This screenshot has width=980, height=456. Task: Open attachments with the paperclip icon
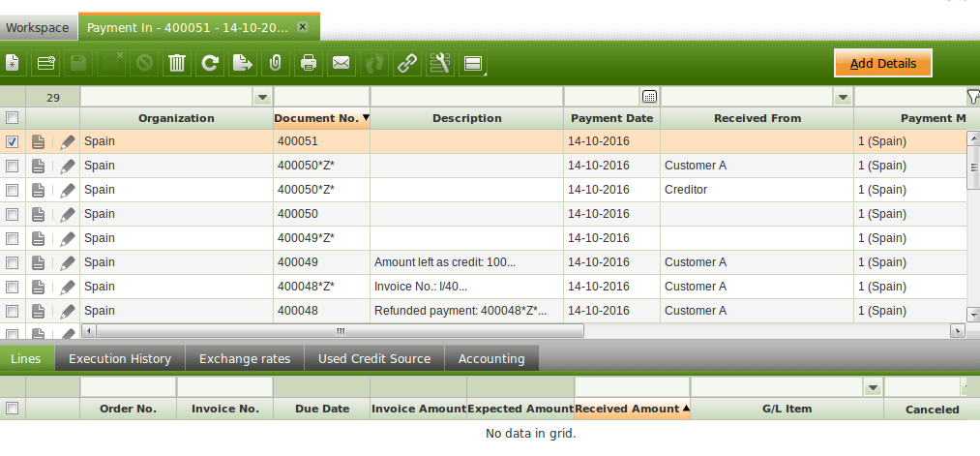point(275,64)
